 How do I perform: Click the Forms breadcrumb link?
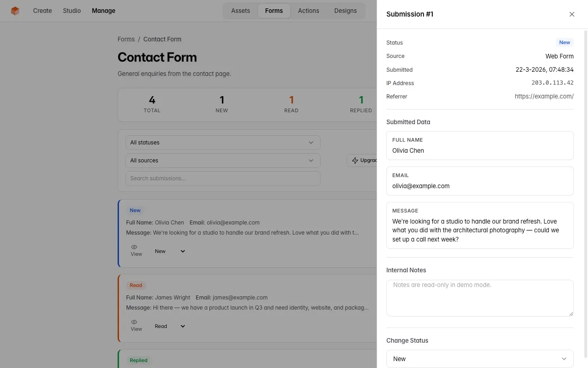tap(126, 39)
